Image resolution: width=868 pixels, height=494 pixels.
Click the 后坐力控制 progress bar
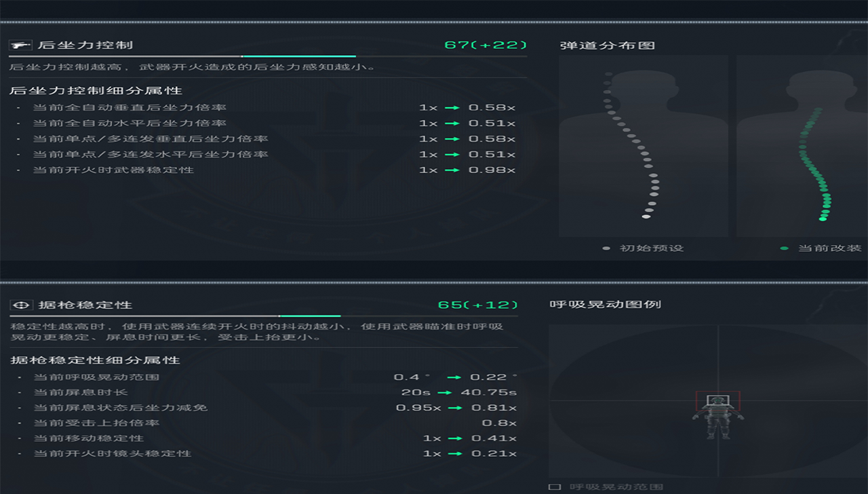pyautogui.click(x=268, y=56)
